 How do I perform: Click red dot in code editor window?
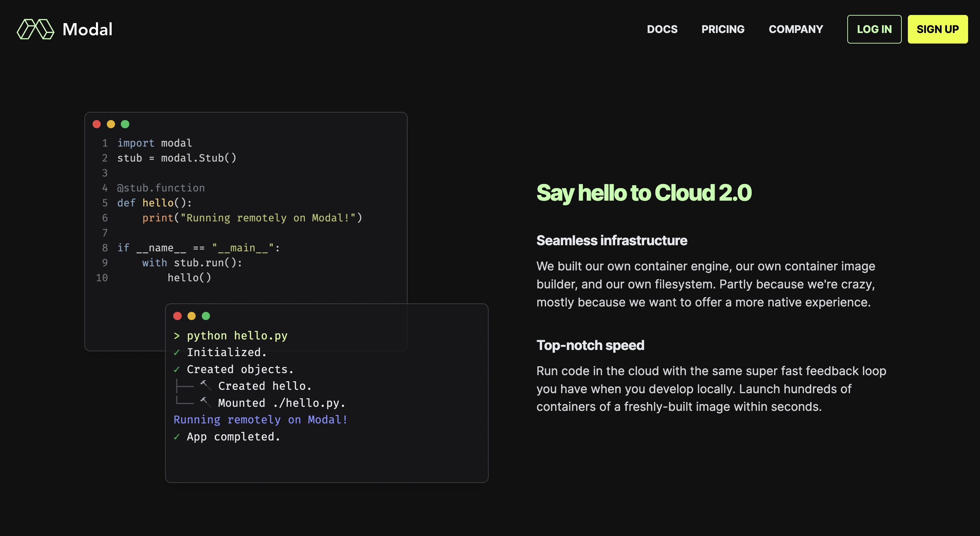coord(97,124)
